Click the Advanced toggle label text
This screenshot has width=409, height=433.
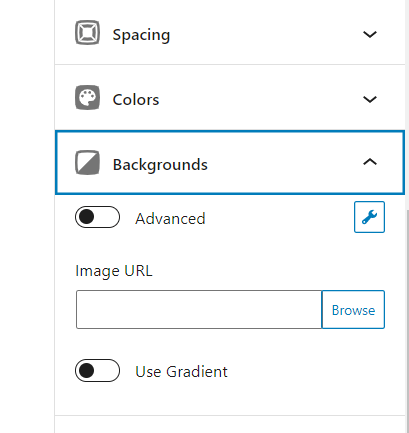(x=170, y=219)
